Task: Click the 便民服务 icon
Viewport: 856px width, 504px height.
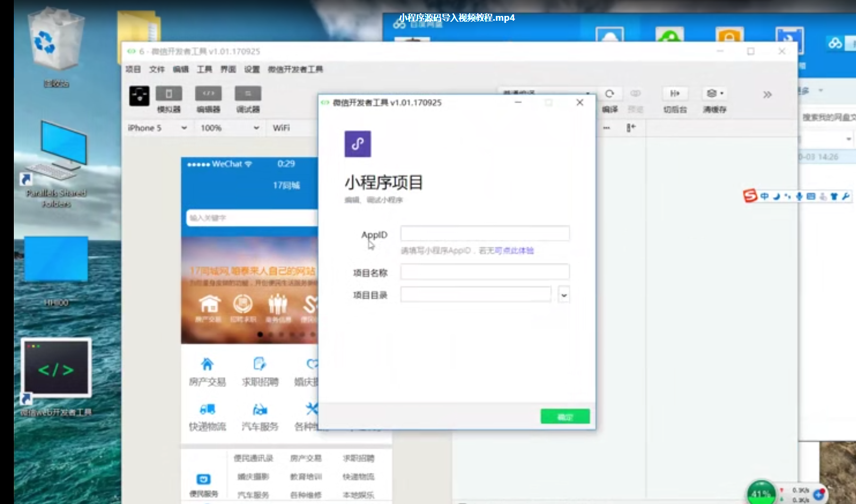Action: pyautogui.click(x=203, y=479)
